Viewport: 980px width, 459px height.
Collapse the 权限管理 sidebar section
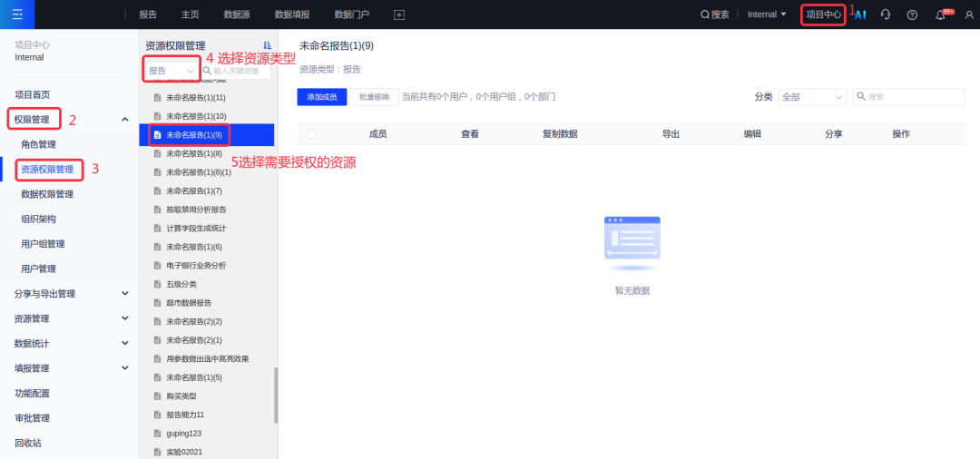tap(125, 119)
